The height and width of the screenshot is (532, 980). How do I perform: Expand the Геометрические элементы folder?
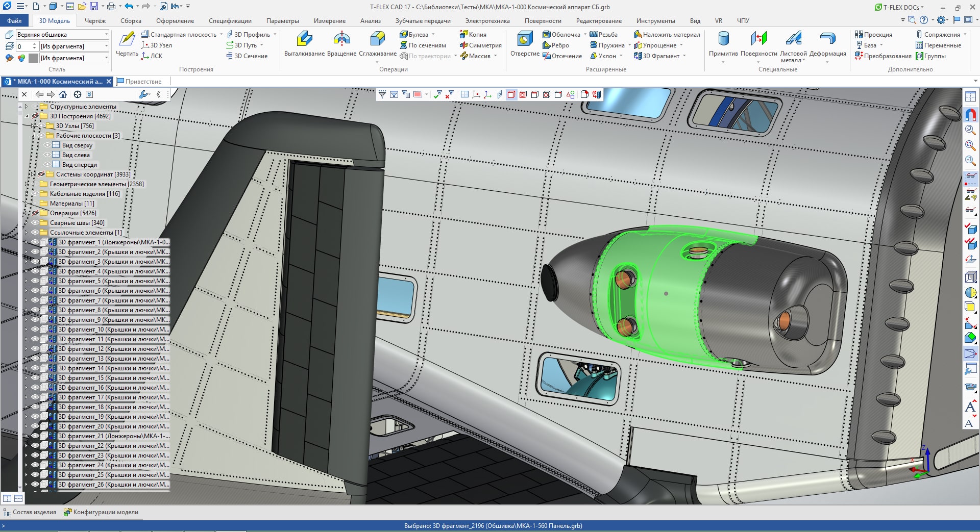pyautogui.click(x=27, y=184)
